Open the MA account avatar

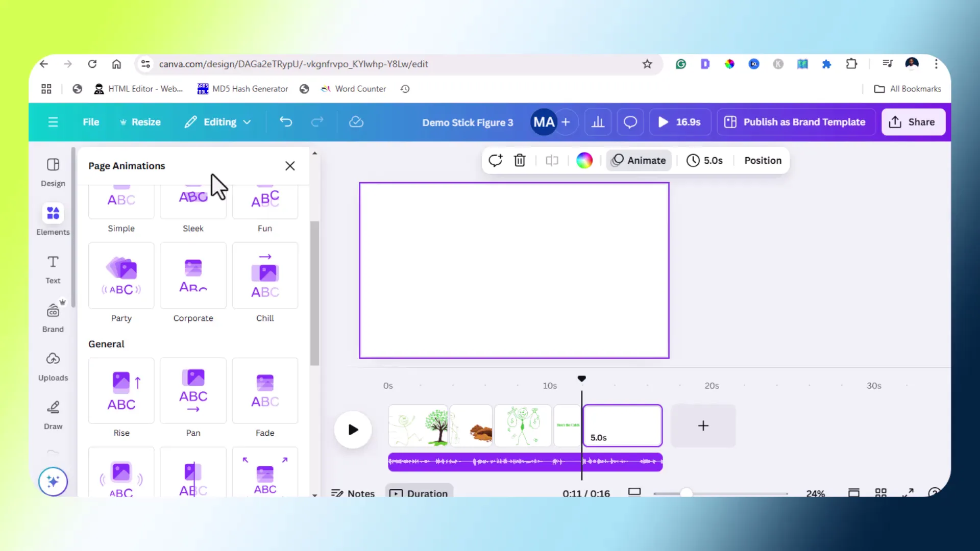[x=544, y=122]
